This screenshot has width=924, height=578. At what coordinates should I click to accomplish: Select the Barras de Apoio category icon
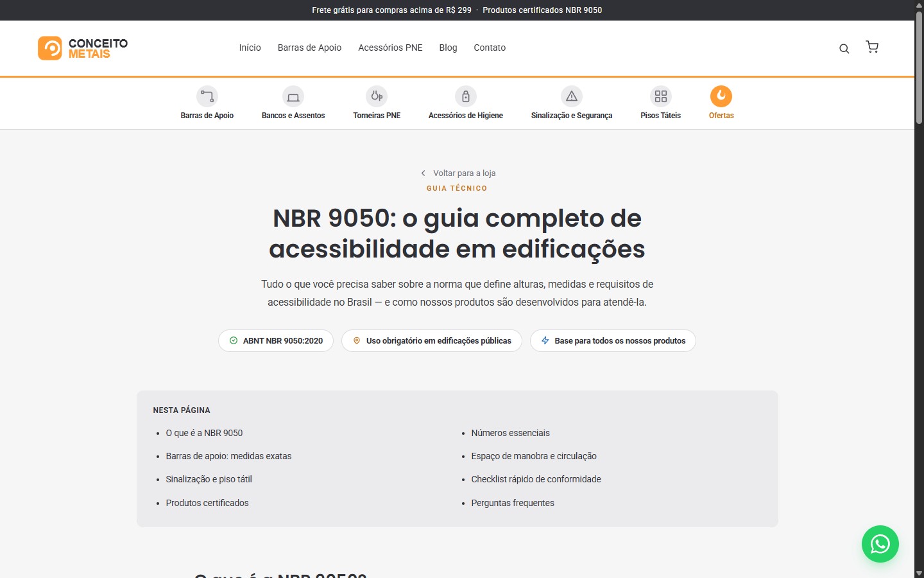[x=207, y=96]
